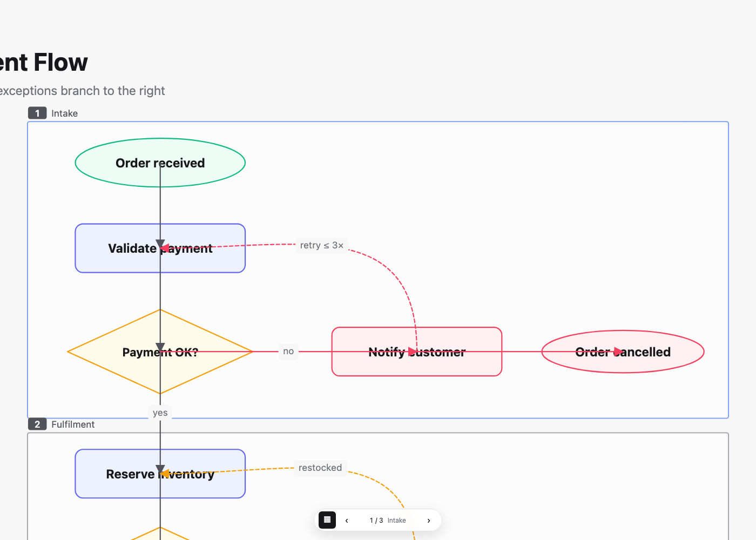Click the "retry ≤ 3×" edge label

click(322, 245)
